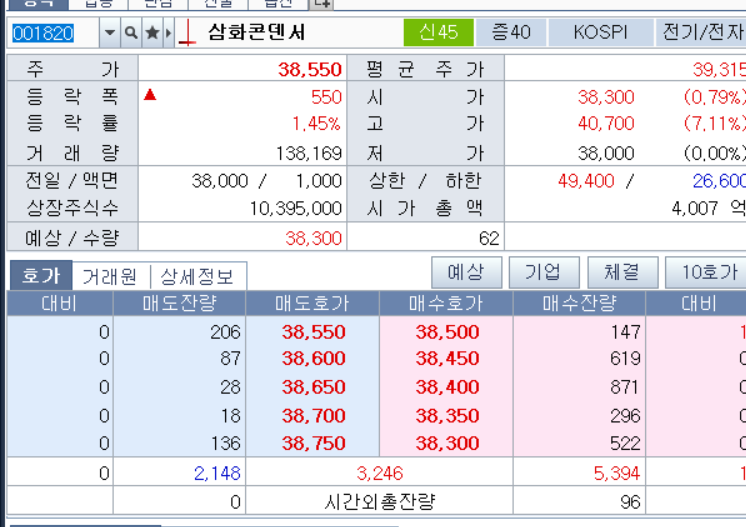Click total ask quantity 2,148
This screenshot has height=527, width=746.
click(x=217, y=473)
